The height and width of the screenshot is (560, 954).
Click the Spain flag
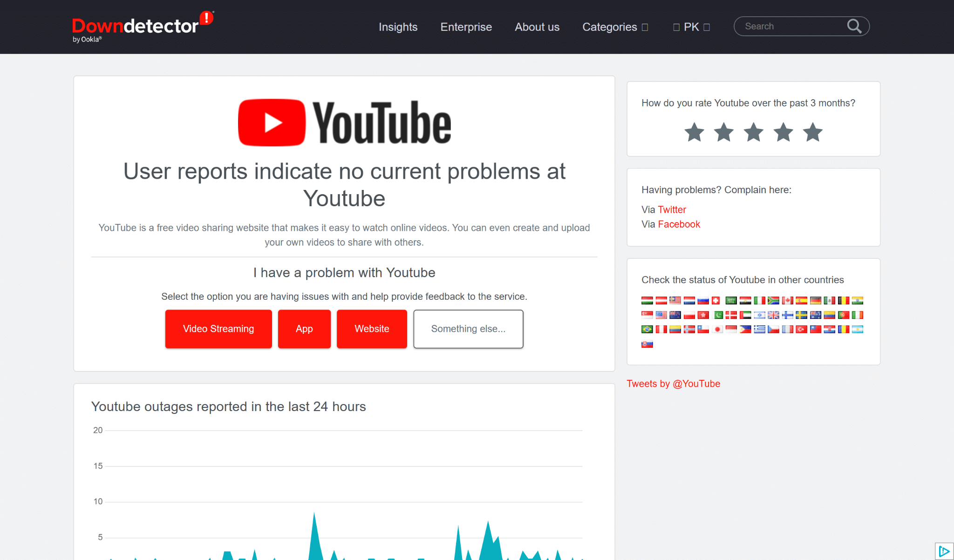coord(801,300)
